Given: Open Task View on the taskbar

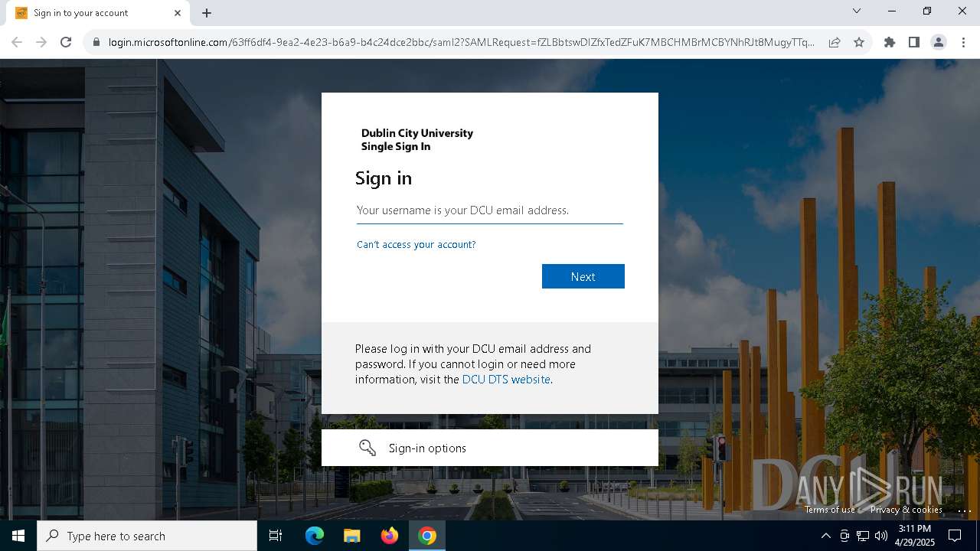Looking at the screenshot, I should [x=276, y=536].
